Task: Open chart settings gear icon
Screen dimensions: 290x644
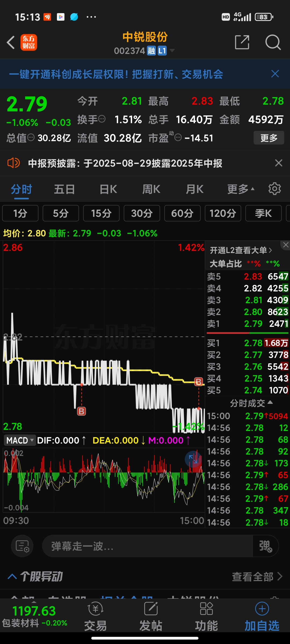Action: pyautogui.click(x=275, y=189)
